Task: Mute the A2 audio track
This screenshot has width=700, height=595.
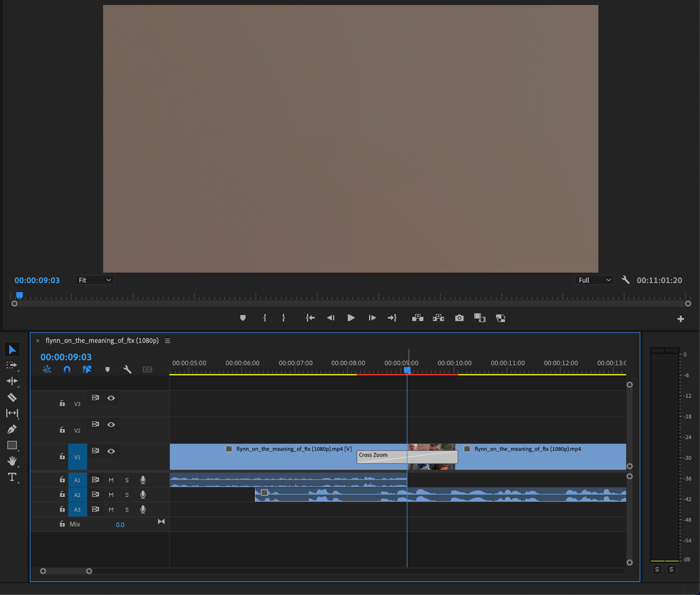Action: point(111,494)
